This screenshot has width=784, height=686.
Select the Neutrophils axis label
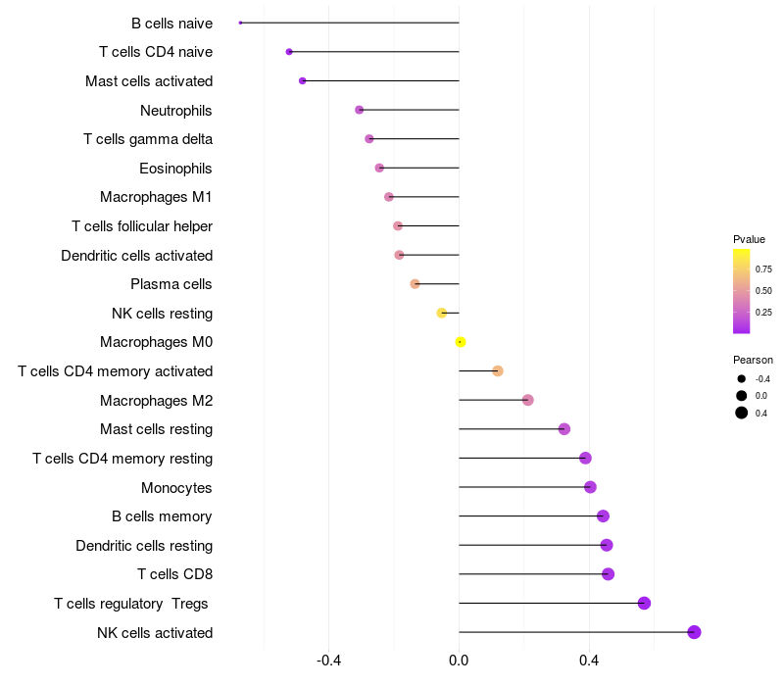point(176,111)
